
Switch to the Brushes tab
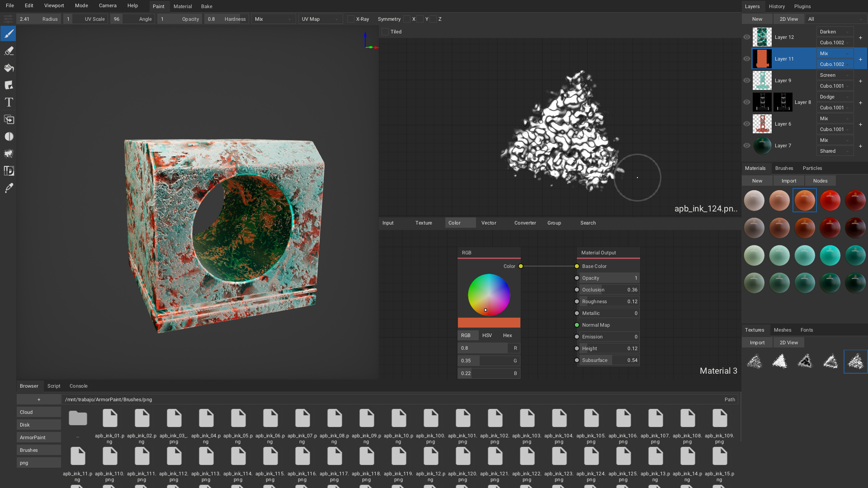(x=784, y=168)
